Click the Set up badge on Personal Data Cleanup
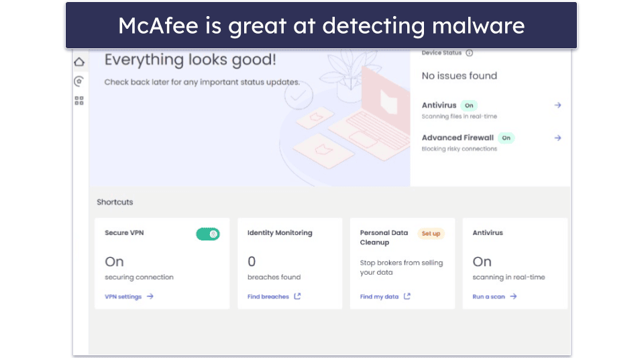The height and width of the screenshot is (358, 644). (x=431, y=234)
